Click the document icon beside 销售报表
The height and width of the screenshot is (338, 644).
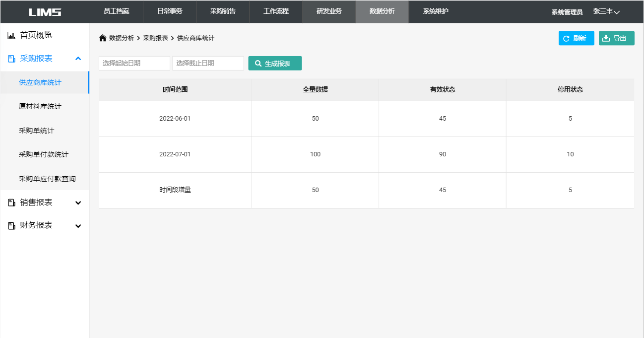pos(11,203)
